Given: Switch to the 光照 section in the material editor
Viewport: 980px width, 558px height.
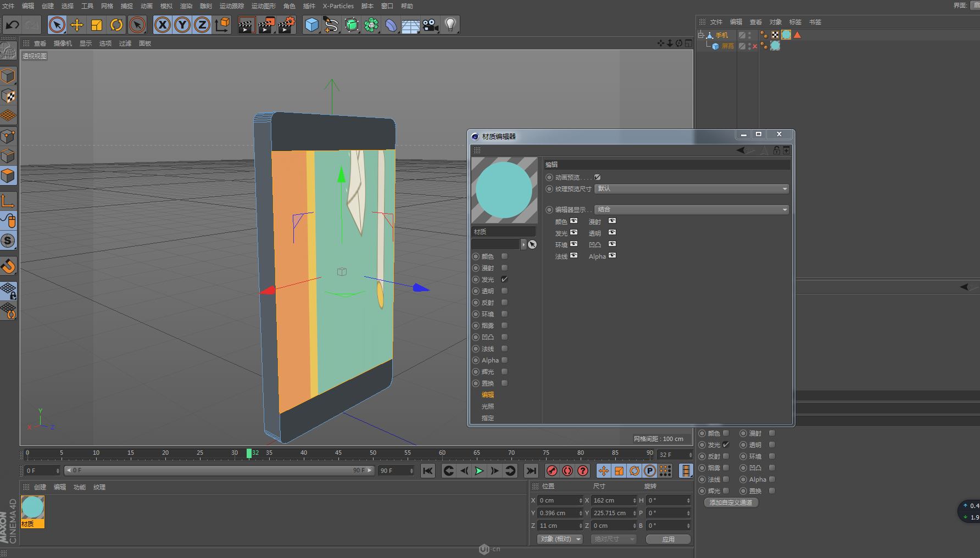Looking at the screenshot, I should [x=488, y=406].
